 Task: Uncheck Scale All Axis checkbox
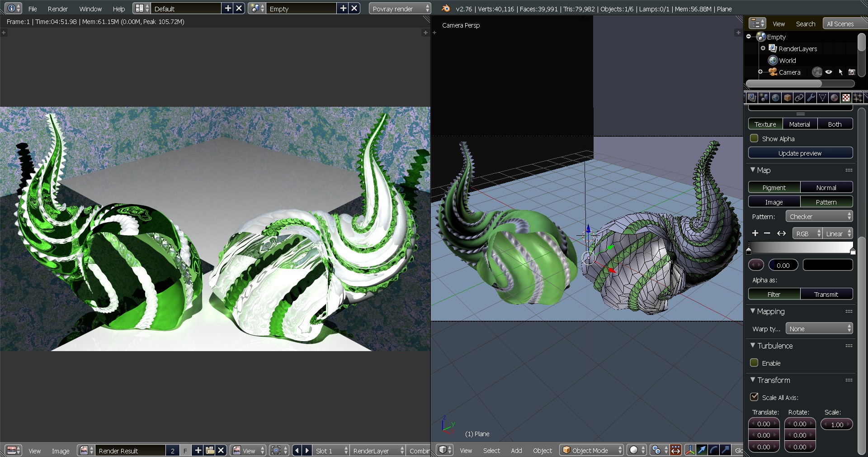tap(754, 397)
